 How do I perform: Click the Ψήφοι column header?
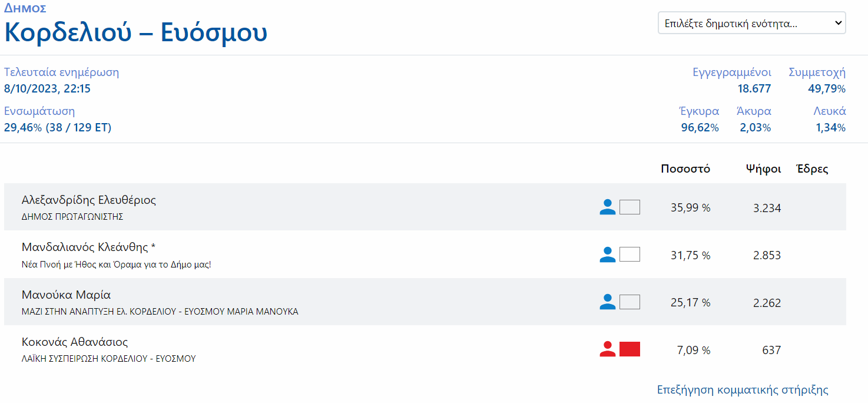(763, 169)
